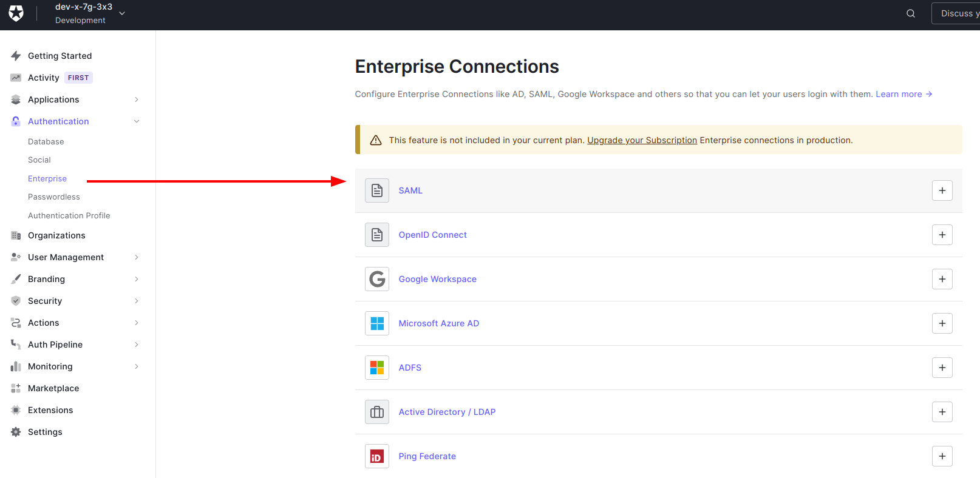
Task: Add an ADFS connection with plus
Action: coord(942,368)
